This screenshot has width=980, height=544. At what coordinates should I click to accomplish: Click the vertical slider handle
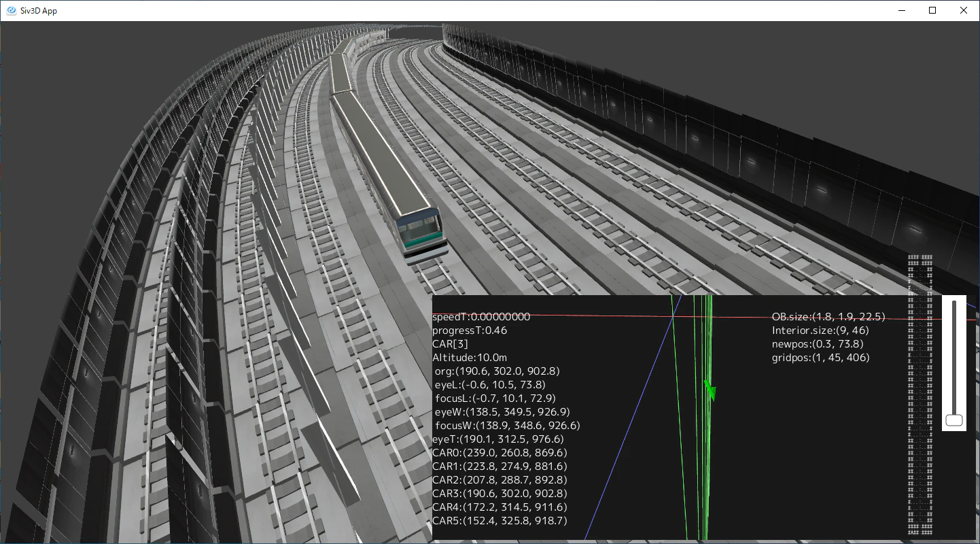(x=954, y=420)
